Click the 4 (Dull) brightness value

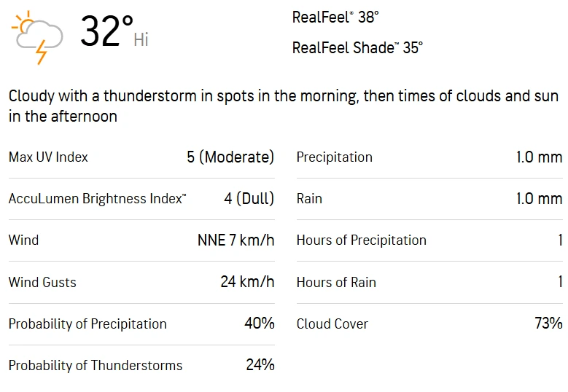pos(249,199)
